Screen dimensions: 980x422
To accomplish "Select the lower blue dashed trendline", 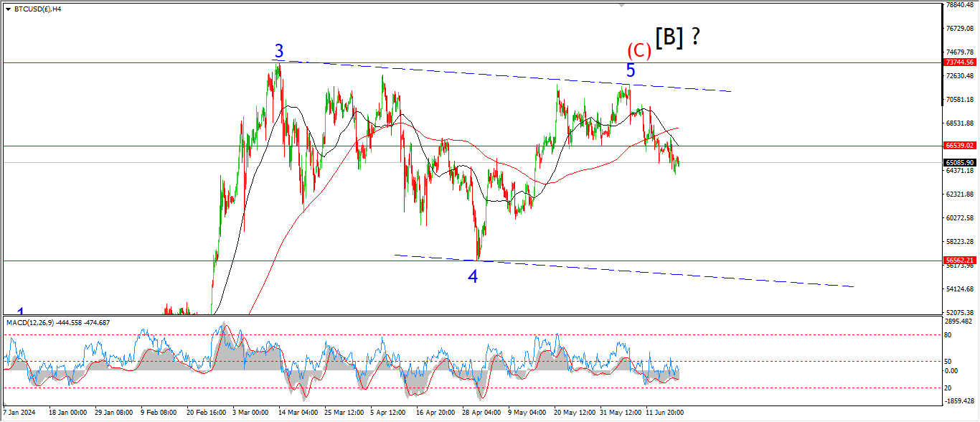I will pyautogui.click(x=646, y=271).
